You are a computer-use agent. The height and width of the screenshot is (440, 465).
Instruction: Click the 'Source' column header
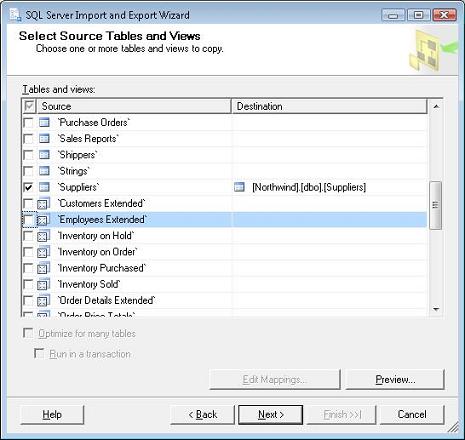tap(134, 106)
